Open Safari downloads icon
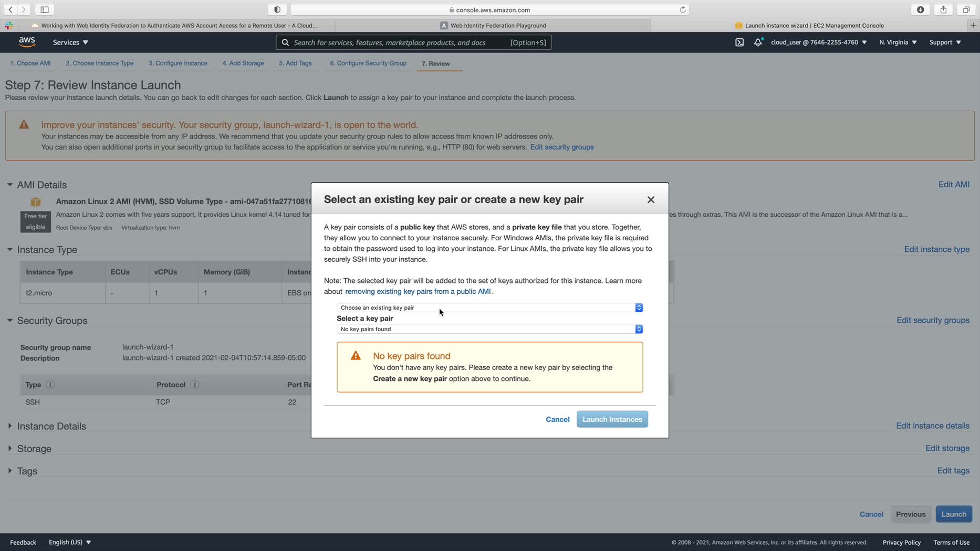This screenshot has width=980, height=551. pos(921,9)
